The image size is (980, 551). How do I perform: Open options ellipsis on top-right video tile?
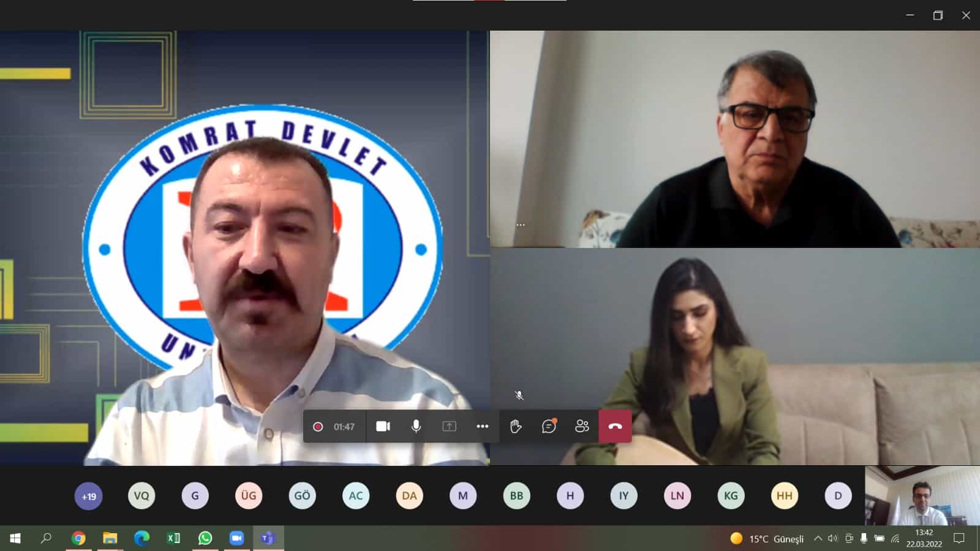tap(520, 225)
